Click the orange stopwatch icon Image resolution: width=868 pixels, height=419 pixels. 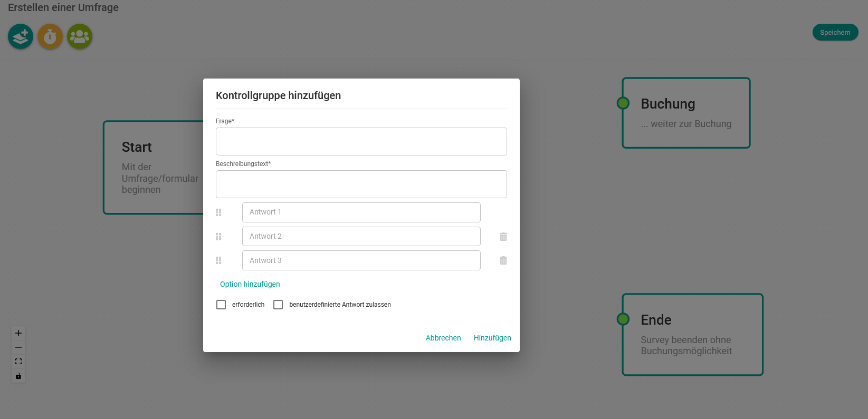(50, 37)
